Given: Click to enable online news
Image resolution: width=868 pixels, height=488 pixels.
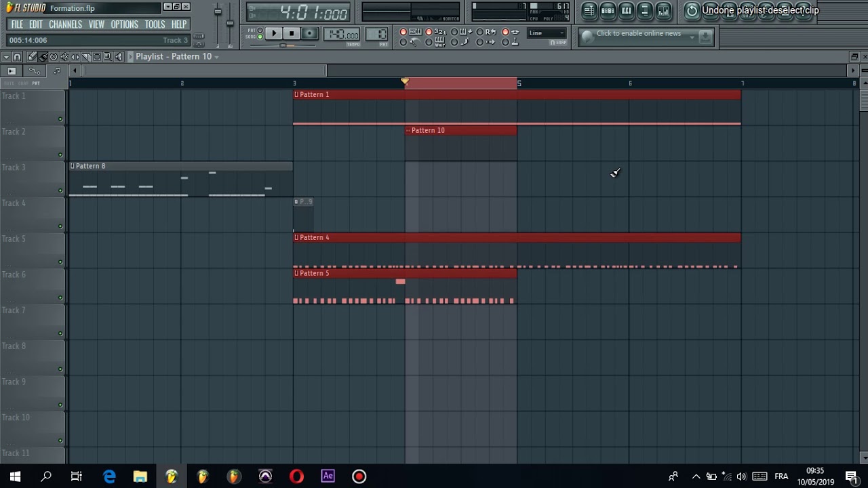Looking at the screenshot, I should click(x=638, y=33).
